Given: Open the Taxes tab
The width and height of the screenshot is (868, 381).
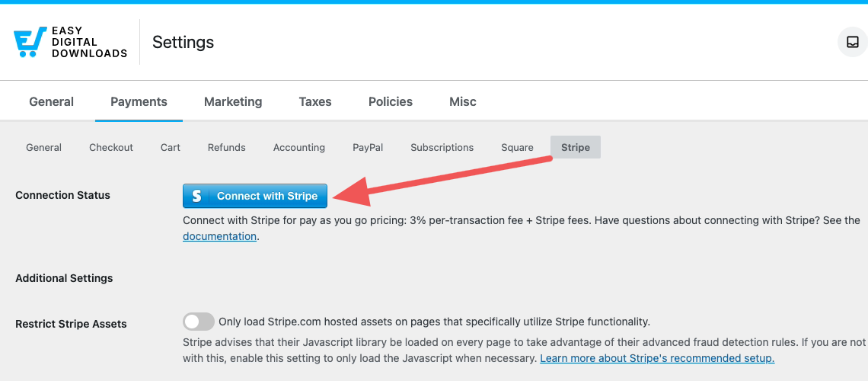Looking at the screenshot, I should [x=315, y=102].
